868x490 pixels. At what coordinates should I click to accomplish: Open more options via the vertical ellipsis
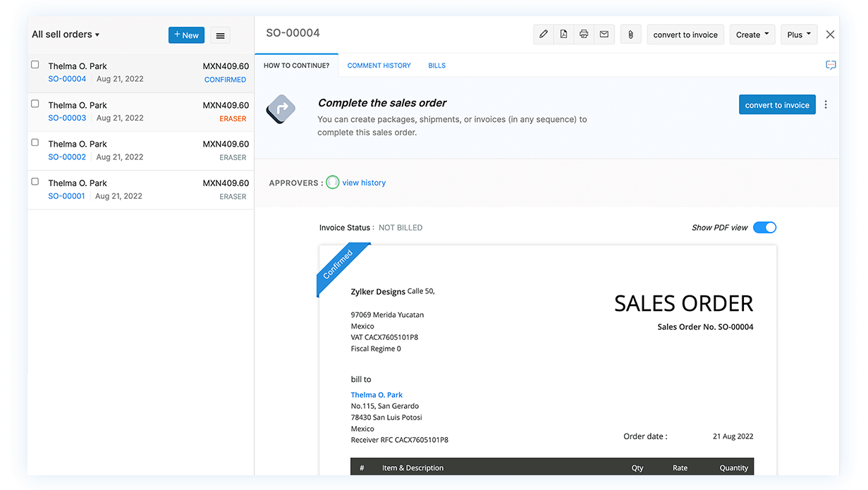point(825,104)
